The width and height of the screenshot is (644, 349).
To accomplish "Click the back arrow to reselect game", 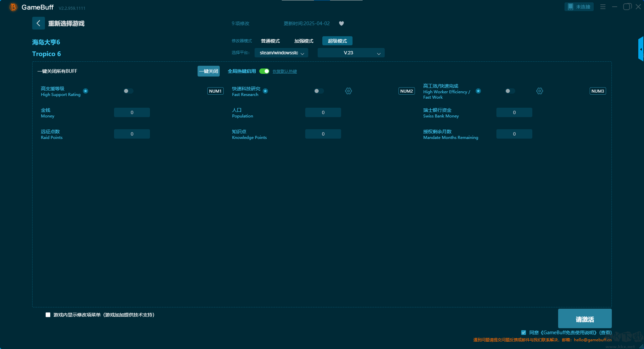I will tap(38, 23).
